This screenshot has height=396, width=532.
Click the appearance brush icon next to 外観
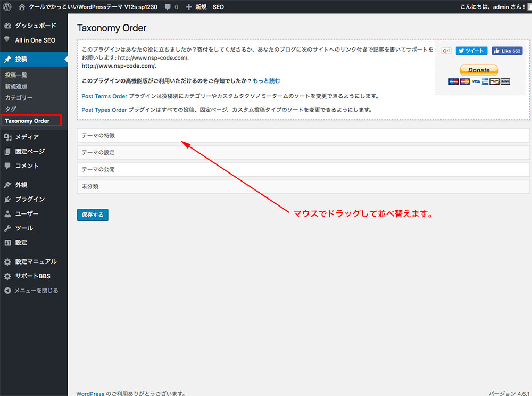click(x=7, y=185)
